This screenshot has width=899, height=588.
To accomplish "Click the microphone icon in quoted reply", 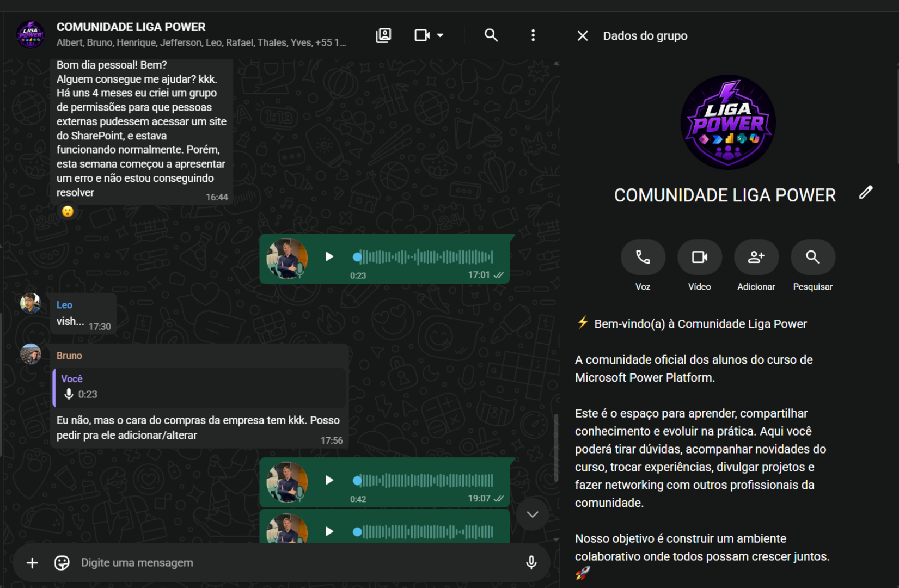I will click(69, 394).
